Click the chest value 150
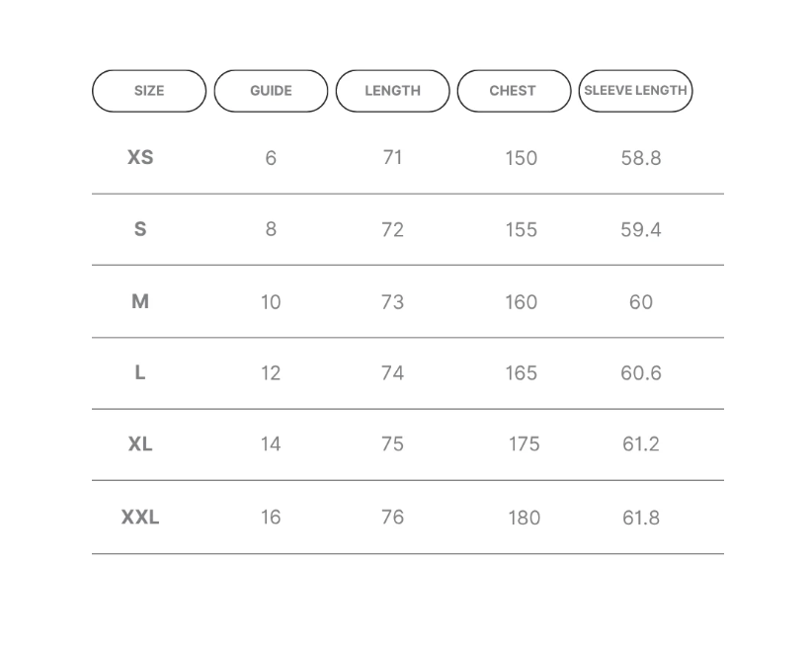This screenshot has width=812, height=646. point(521,158)
